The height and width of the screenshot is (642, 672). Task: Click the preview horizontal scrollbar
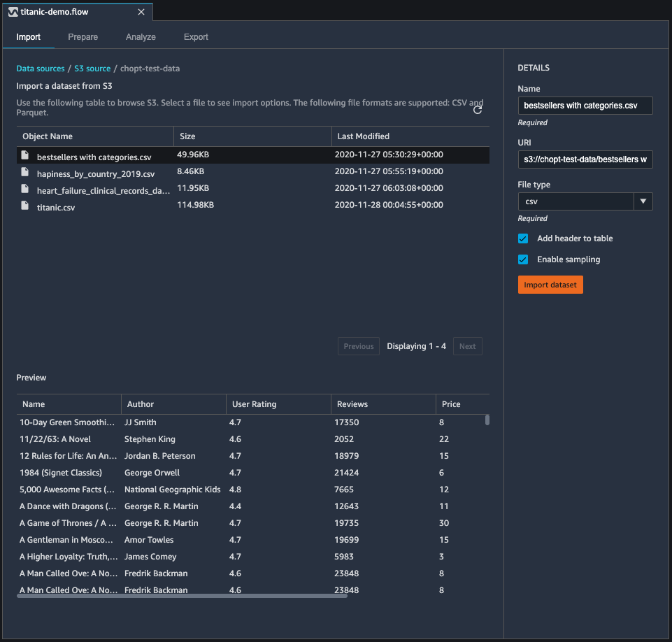pyautogui.click(x=182, y=596)
